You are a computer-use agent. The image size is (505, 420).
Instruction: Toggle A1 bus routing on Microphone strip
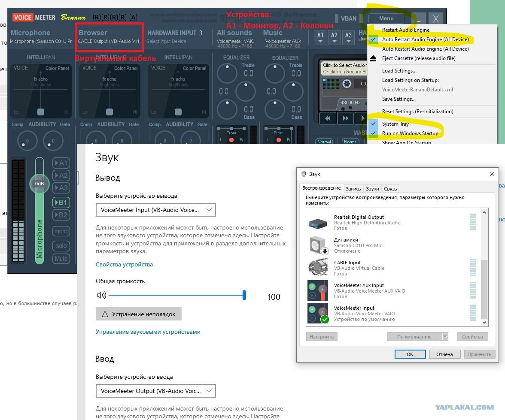coord(61,163)
